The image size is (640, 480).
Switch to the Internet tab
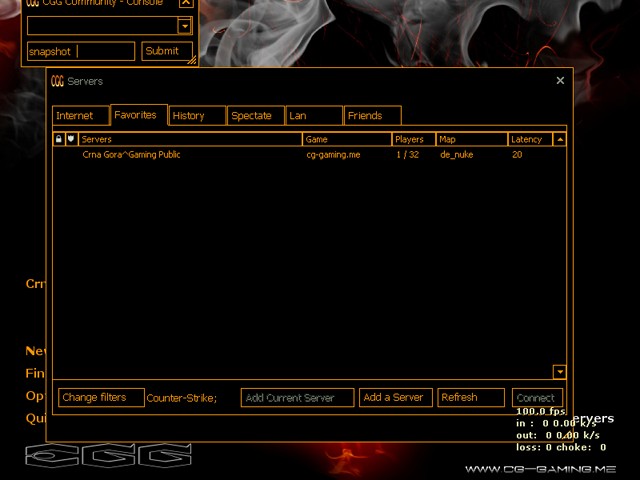coord(81,116)
